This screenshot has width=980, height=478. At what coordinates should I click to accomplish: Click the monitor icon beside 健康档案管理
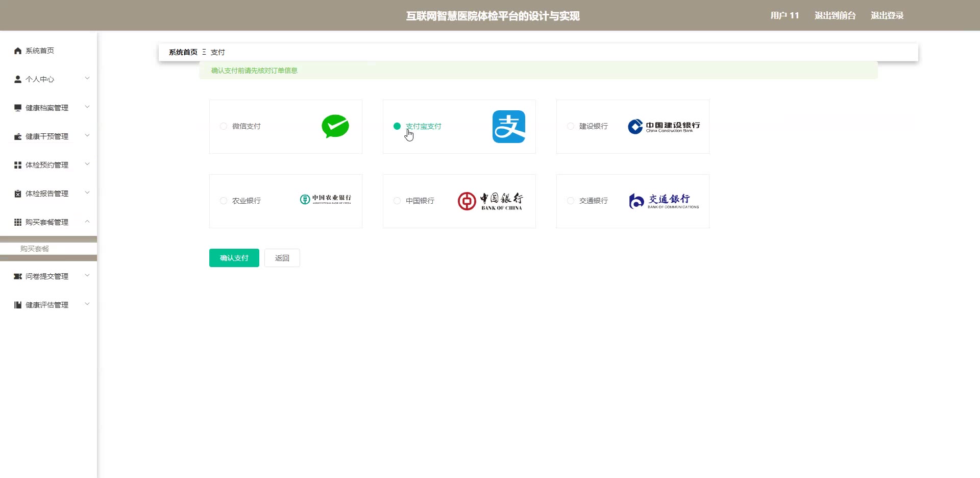point(18,108)
